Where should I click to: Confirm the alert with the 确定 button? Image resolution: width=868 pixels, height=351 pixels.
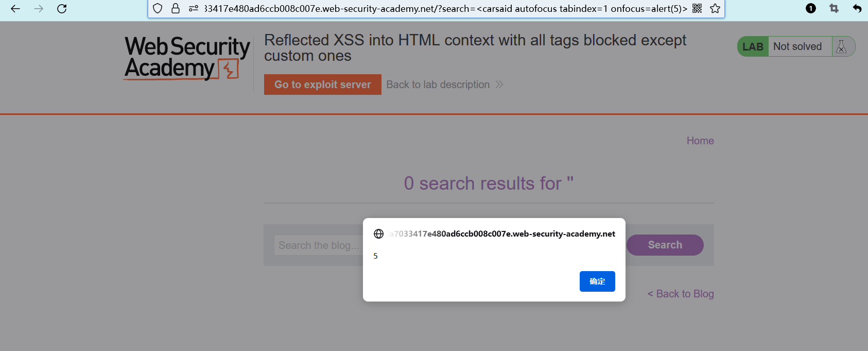point(597,281)
